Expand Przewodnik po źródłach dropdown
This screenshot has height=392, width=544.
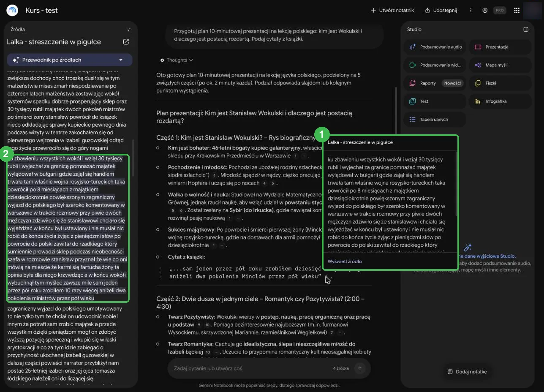[70, 60]
